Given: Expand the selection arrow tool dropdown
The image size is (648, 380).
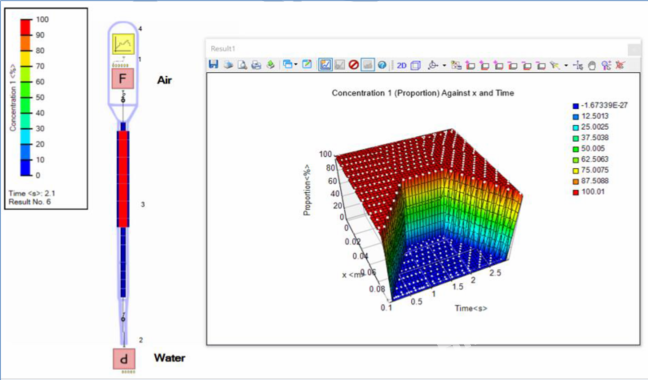Looking at the screenshot, I should 566,65.
